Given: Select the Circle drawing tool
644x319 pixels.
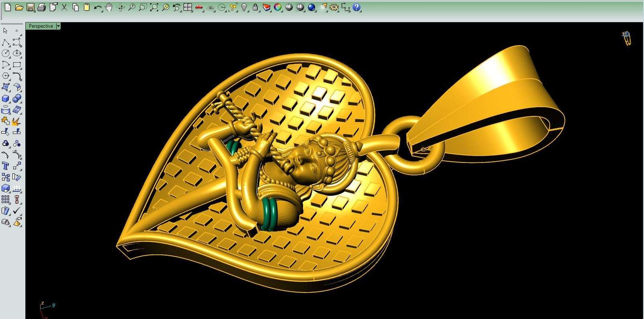Looking at the screenshot, I should coord(6,54).
